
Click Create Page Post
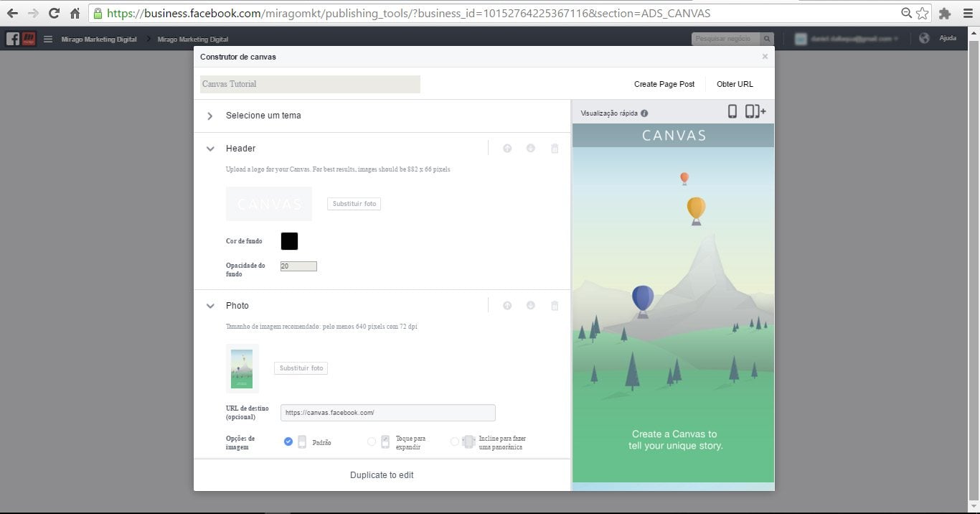(x=664, y=84)
